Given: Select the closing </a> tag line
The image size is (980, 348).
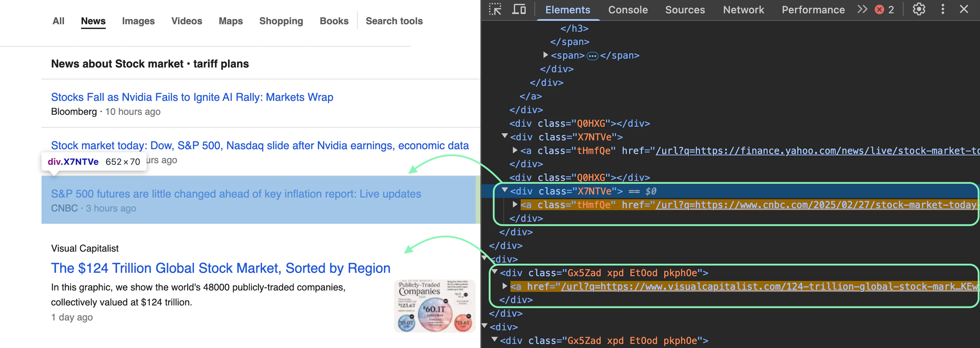Looking at the screenshot, I should [x=531, y=96].
